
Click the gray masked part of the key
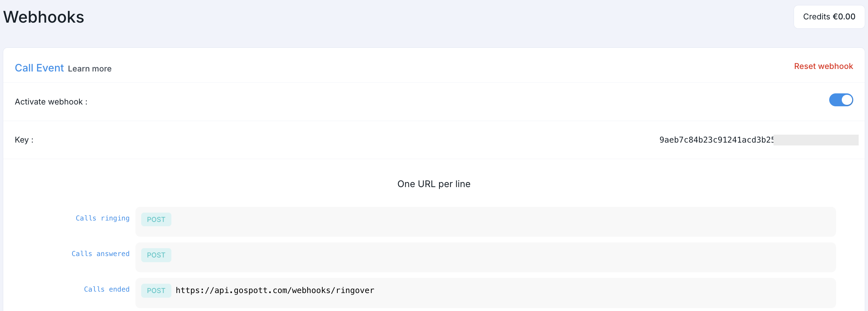tap(816, 140)
